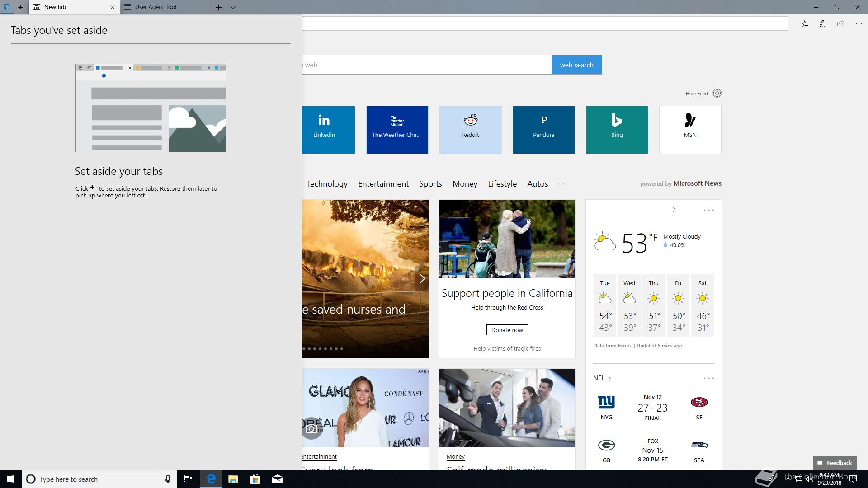The width and height of the screenshot is (868, 488).
Task: Open the Favorites hub icon
Action: pyautogui.click(x=805, y=23)
